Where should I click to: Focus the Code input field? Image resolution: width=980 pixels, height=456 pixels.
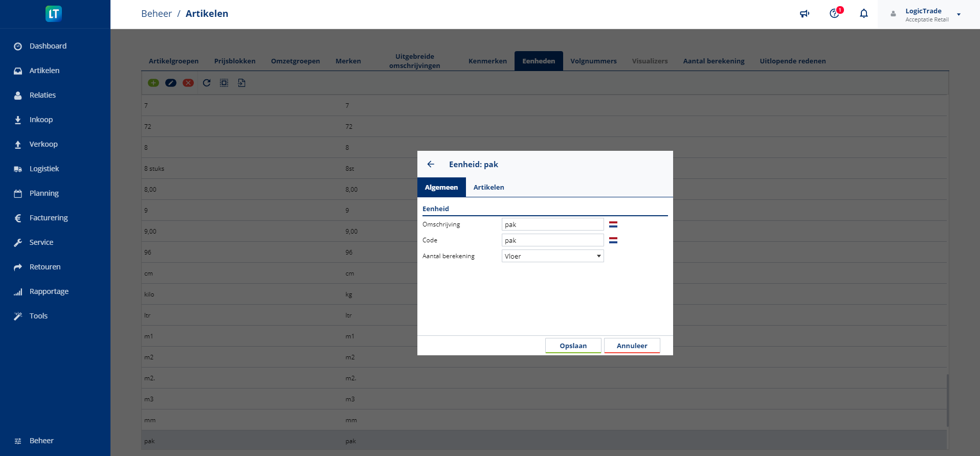pyautogui.click(x=552, y=240)
